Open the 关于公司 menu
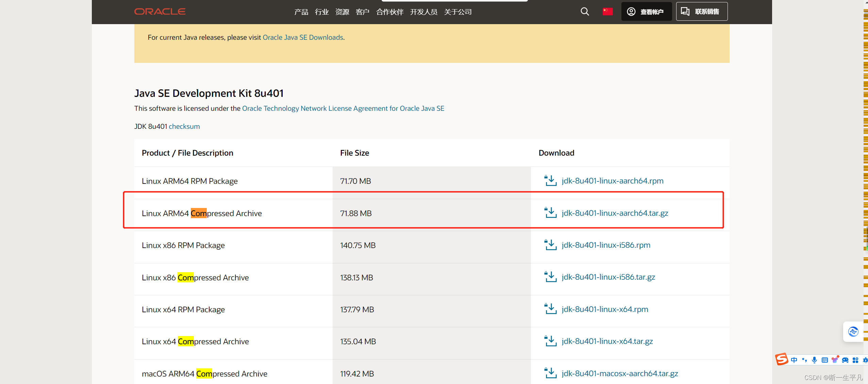The image size is (868, 384). pyautogui.click(x=458, y=12)
